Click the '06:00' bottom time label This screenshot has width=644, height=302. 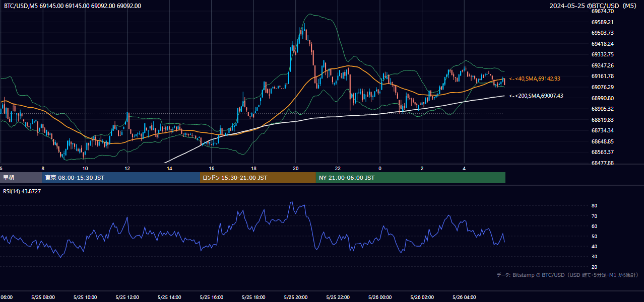pyautogui.click(x=6, y=297)
